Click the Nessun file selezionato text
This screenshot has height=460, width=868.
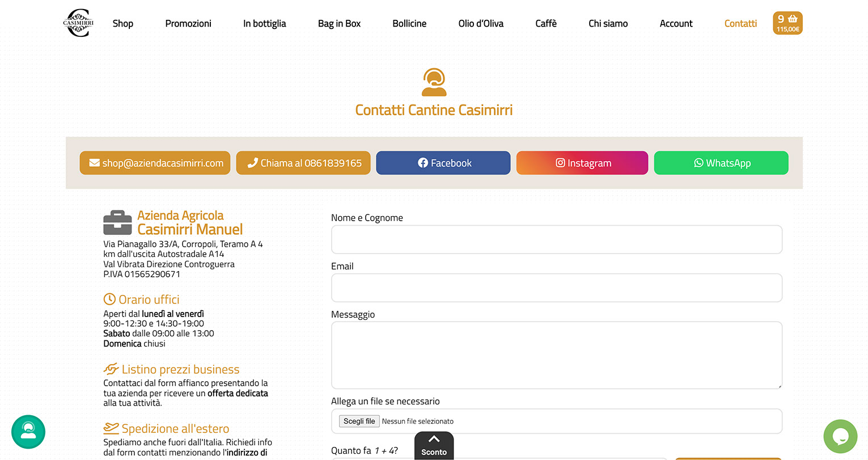[418, 421]
